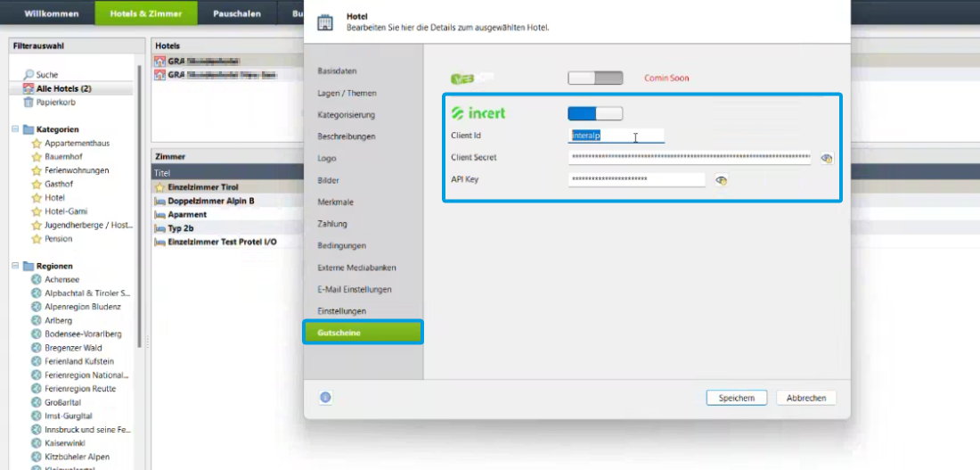980x470 pixels.
Task: Click the bed icon of Typ 2b
Action: coord(160,228)
